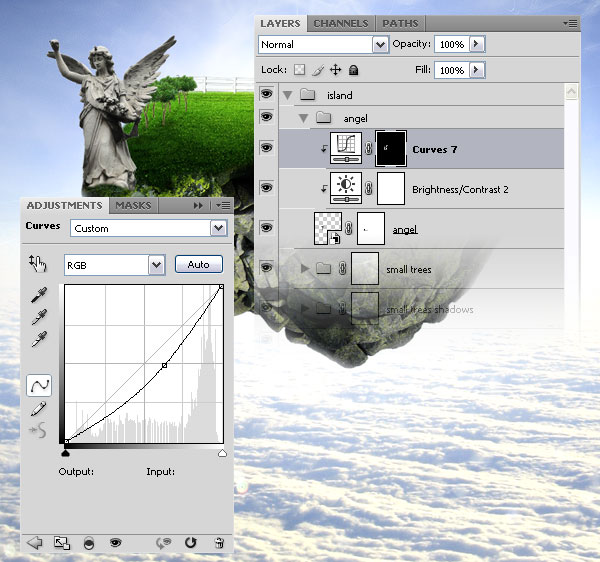Toggle visibility of small trees group

point(267,267)
